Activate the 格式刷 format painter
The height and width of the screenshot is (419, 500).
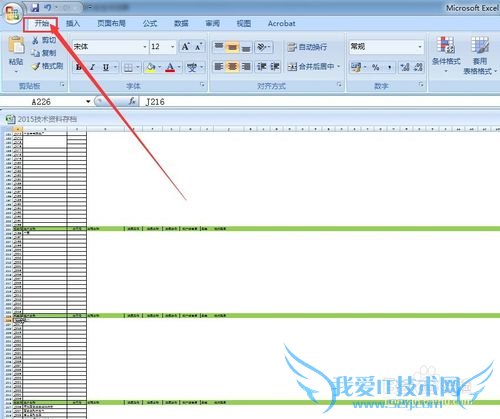pos(48,66)
